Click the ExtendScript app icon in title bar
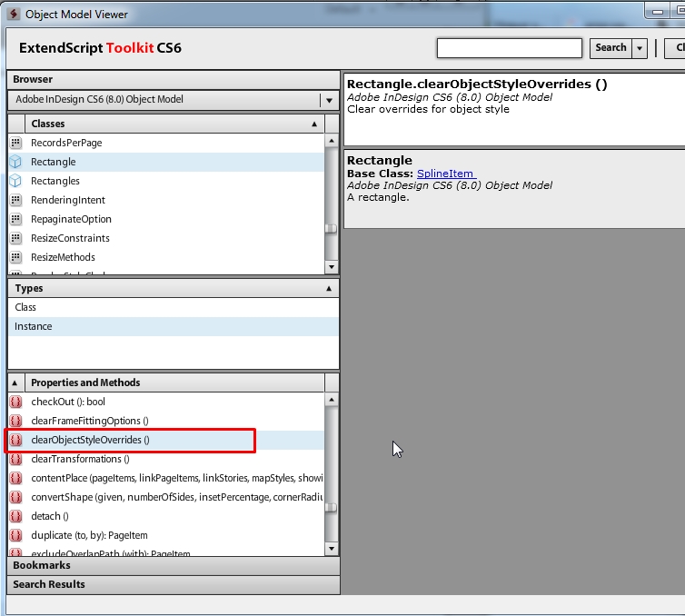The image size is (685, 616). click(x=14, y=14)
